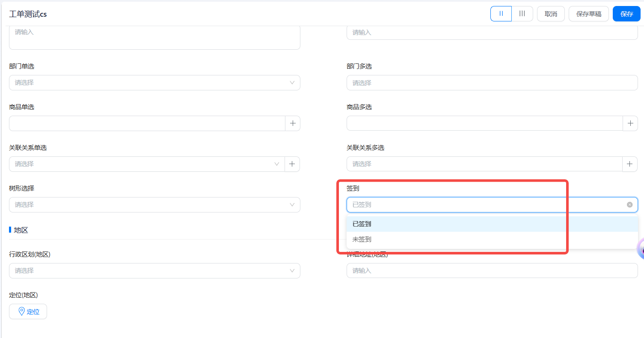
Task: Select the 已签到 option
Action: (492, 224)
